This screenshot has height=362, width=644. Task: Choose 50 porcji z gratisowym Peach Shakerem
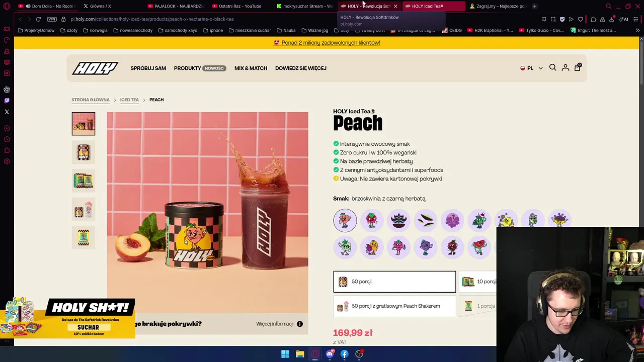point(394,306)
